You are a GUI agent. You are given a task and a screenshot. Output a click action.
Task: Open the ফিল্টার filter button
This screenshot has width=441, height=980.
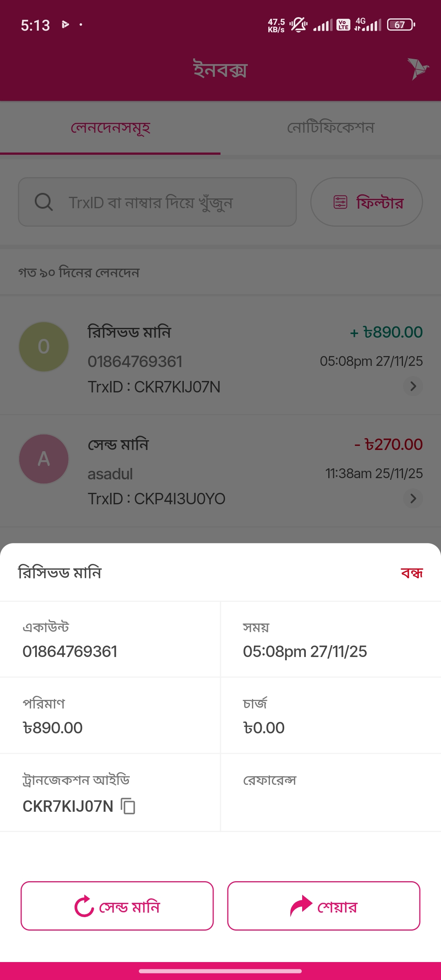point(366,202)
